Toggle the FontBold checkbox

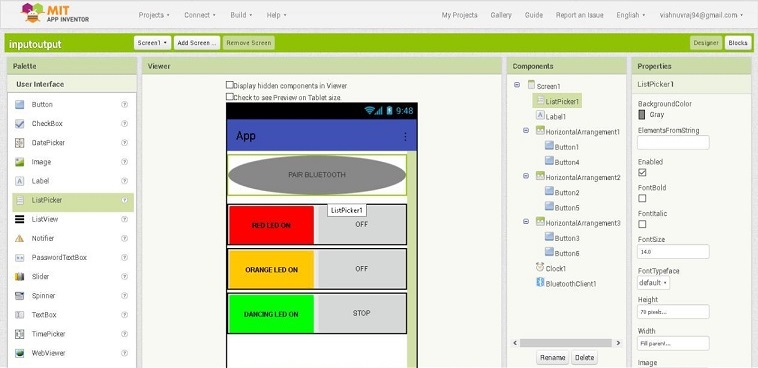coord(642,198)
